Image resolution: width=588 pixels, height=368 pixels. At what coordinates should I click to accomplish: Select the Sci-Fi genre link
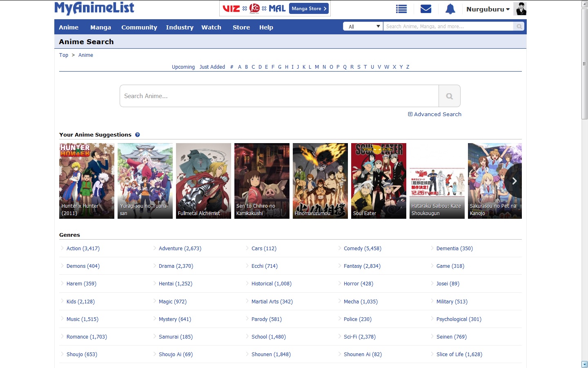click(360, 337)
